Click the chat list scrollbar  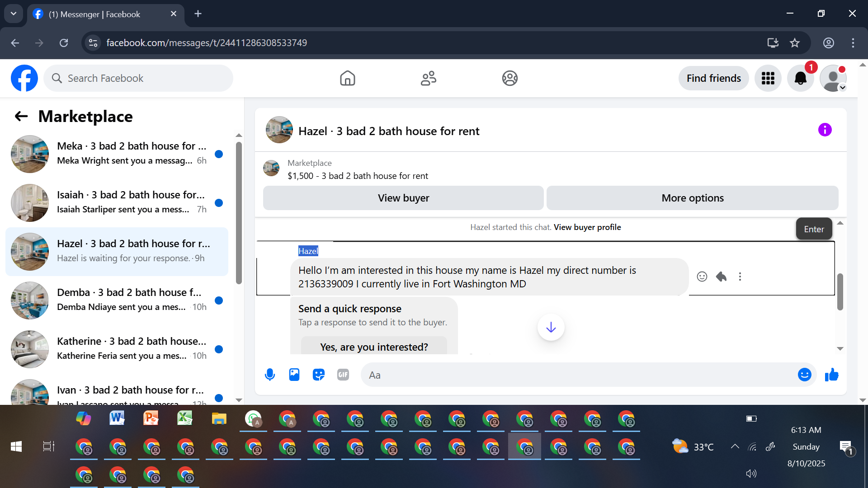click(x=239, y=212)
